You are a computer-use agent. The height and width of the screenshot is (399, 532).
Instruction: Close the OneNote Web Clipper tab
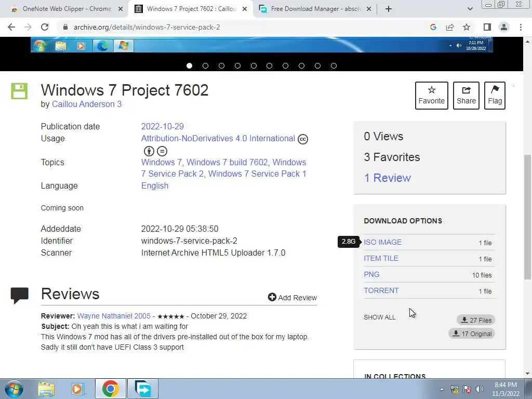pos(121,9)
